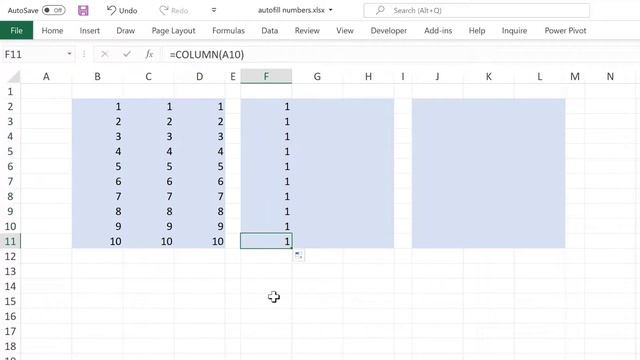This screenshot has height=360, width=640.
Task: Open the Data tab
Action: pyautogui.click(x=269, y=31)
